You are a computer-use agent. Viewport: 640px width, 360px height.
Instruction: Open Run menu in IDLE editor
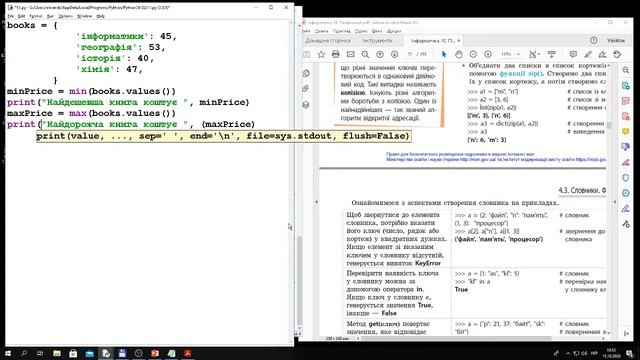pos(50,16)
